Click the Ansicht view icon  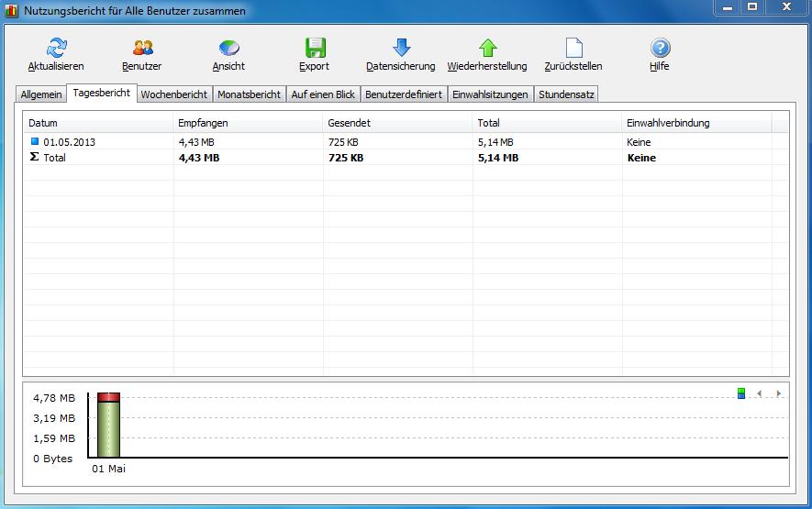[x=228, y=48]
